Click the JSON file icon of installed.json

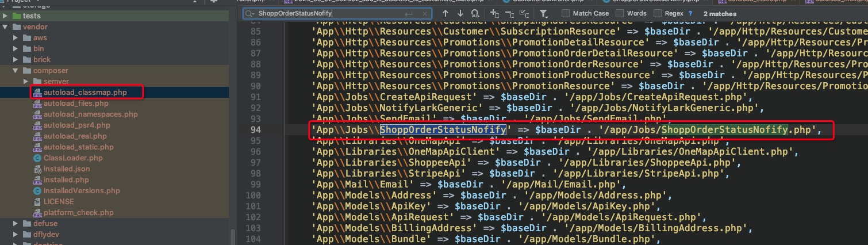click(x=37, y=169)
